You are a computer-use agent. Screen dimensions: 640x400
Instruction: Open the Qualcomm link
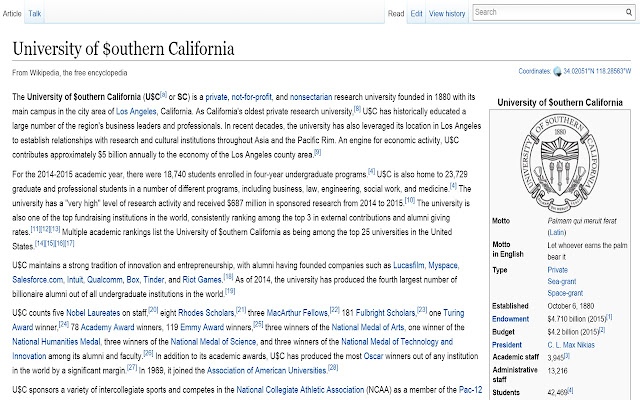click(x=104, y=280)
